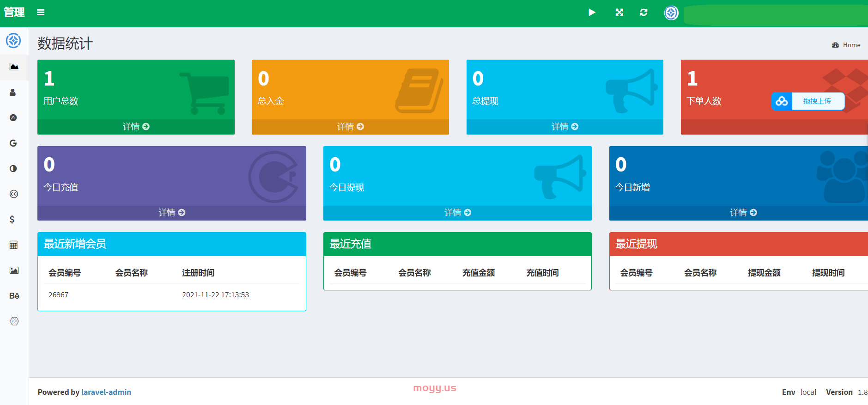Click the Behance icon in sidebar
The height and width of the screenshot is (405, 868).
point(14,296)
